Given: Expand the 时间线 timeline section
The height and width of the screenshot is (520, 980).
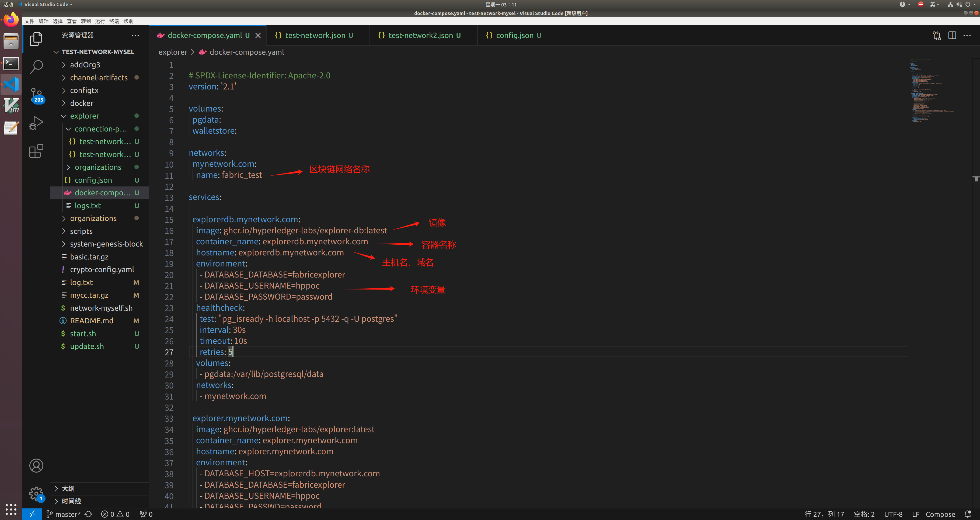Looking at the screenshot, I should point(99,501).
